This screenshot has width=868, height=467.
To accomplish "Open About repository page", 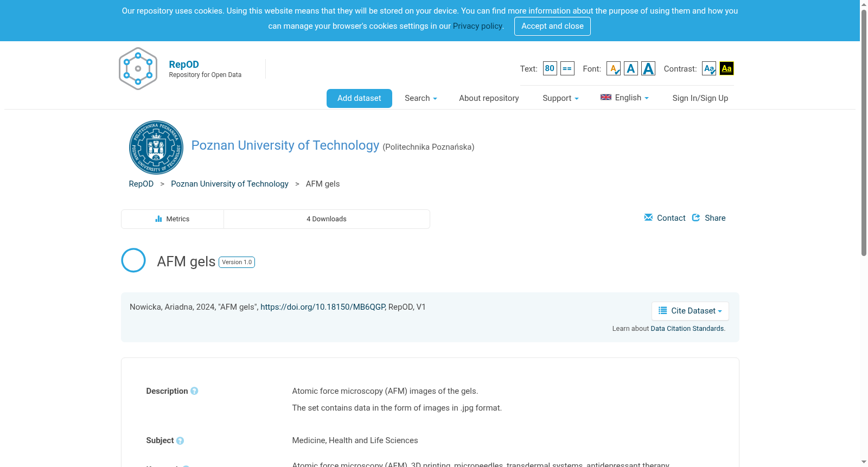I will point(489,98).
